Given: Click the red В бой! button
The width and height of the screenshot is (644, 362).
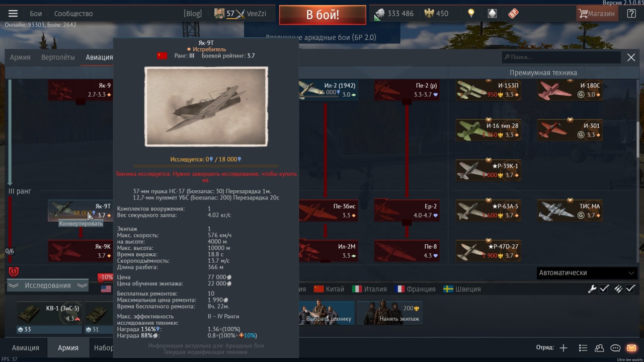Looking at the screenshot, I should (323, 15).
